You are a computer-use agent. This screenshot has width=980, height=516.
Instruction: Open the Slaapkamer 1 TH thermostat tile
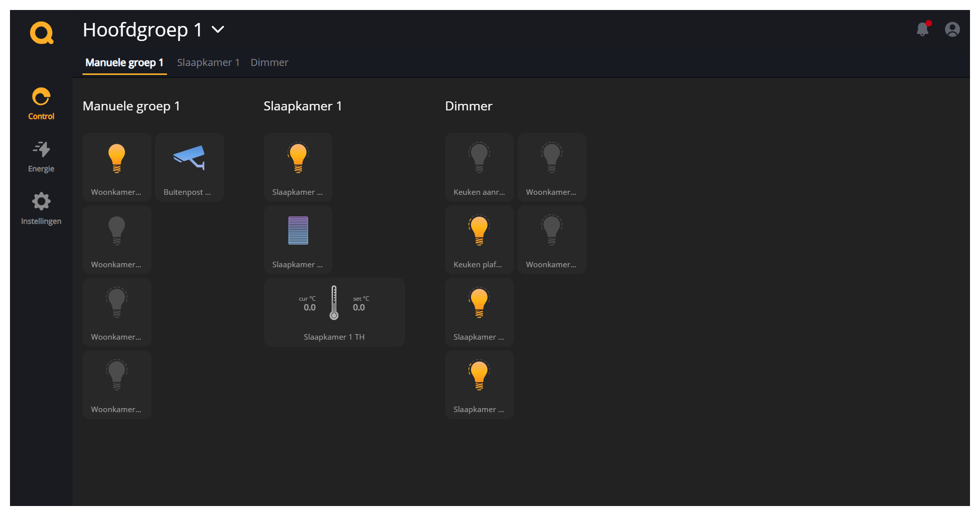(x=334, y=312)
